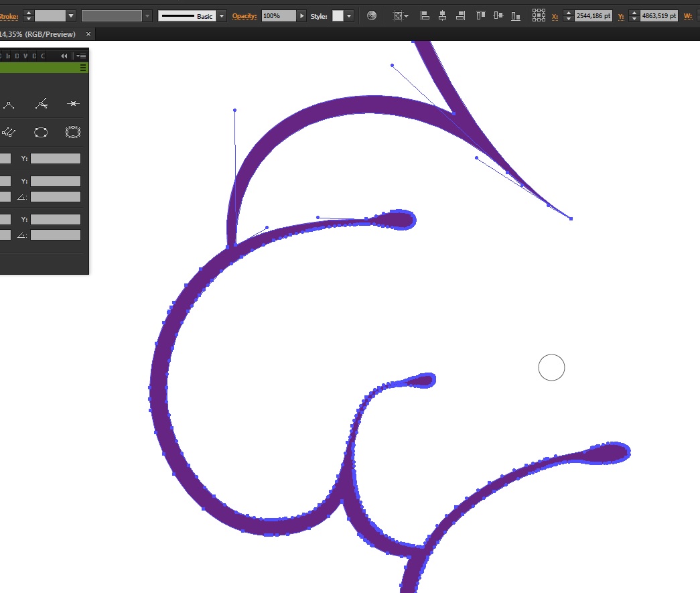Select the Basic brush definition box
Screen dimensions: 700x593
point(187,16)
